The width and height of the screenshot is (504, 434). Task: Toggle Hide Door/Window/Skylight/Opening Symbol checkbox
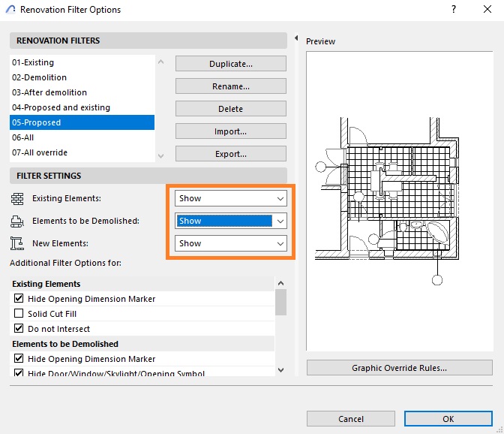point(19,373)
